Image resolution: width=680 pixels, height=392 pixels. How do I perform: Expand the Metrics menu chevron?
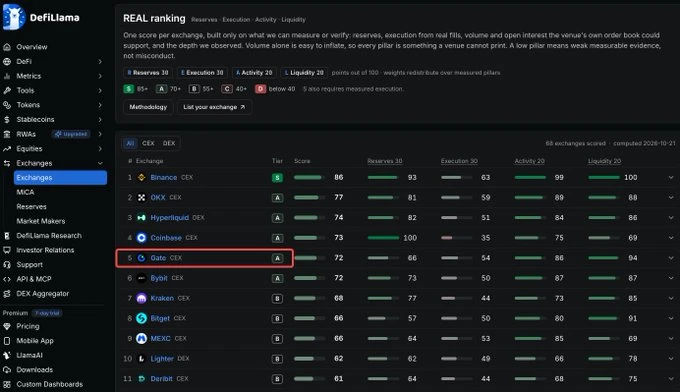pos(100,76)
